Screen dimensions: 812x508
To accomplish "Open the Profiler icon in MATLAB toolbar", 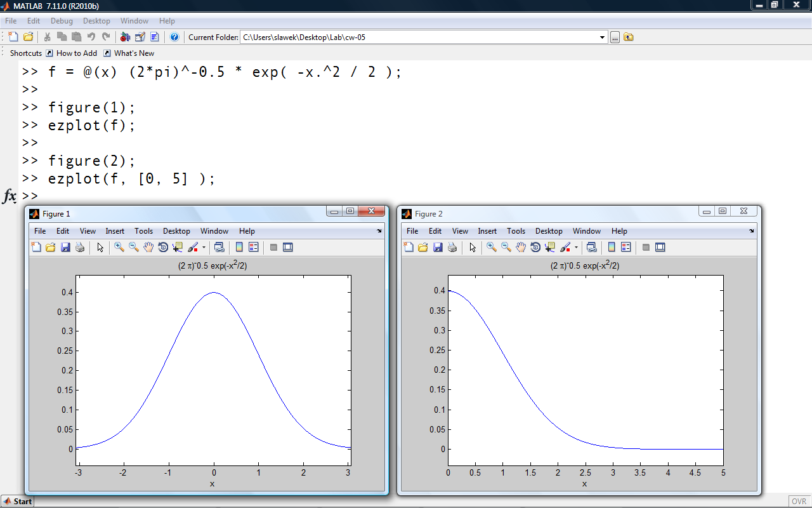I will 155,37.
